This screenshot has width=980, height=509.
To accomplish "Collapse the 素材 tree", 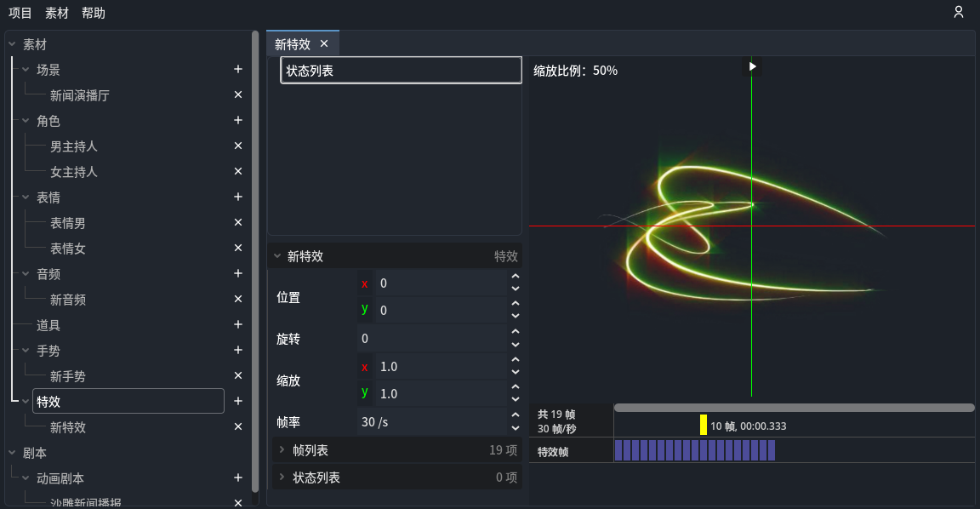I will click(10, 43).
